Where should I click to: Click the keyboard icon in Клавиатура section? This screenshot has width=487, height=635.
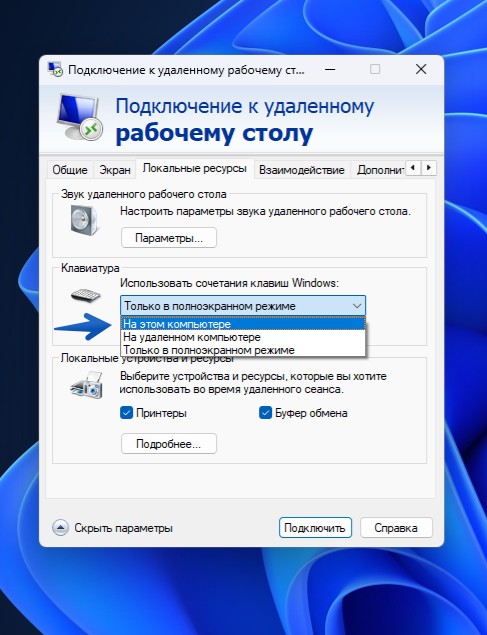coord(85,295)
